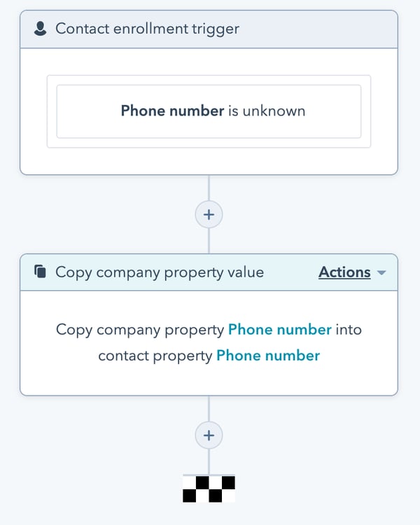Viewport: 420px width, 525px height.
Task: Click the contact person icon in trigger header
Action: click(x=41, y=29)
